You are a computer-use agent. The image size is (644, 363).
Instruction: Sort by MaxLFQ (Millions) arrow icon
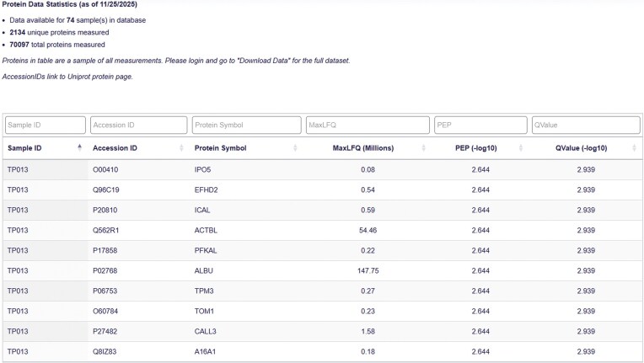[x=423, y=147]
